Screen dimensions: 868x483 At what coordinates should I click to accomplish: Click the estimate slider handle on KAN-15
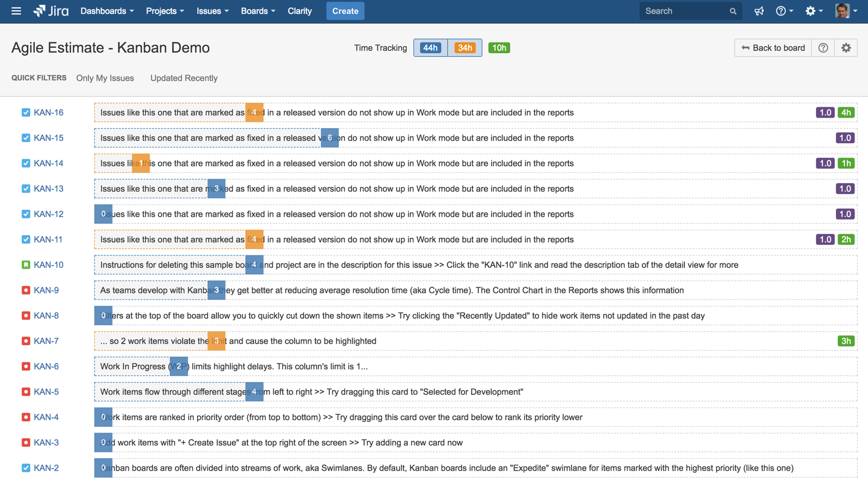(x=330, y=138)
